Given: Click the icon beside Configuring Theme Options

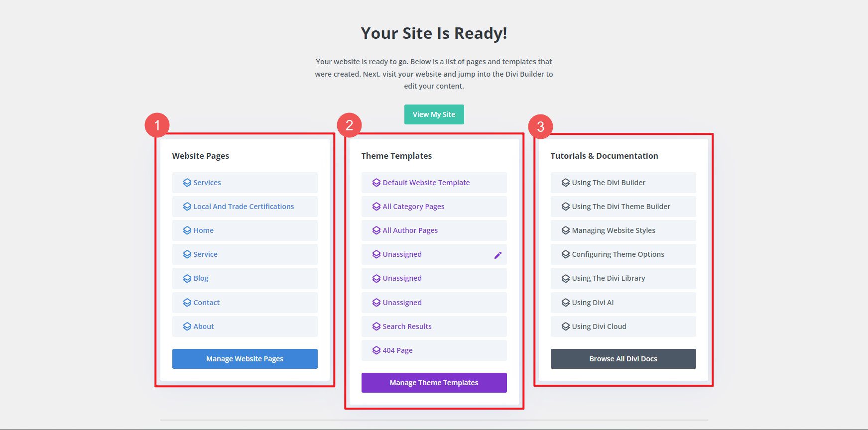Looking at the screenshot, I should [566, 254].
